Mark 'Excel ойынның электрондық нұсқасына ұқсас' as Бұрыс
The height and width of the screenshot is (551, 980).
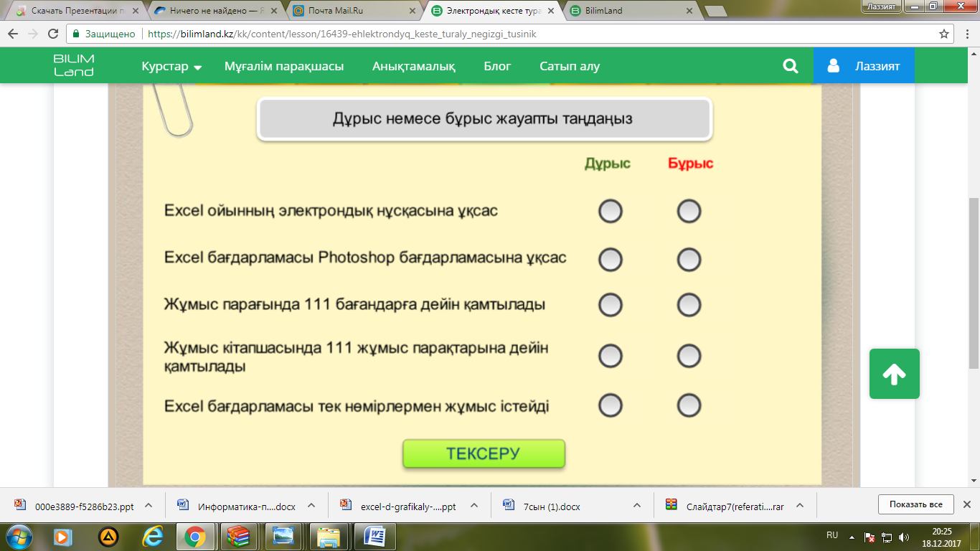click(x=689, y=212)
